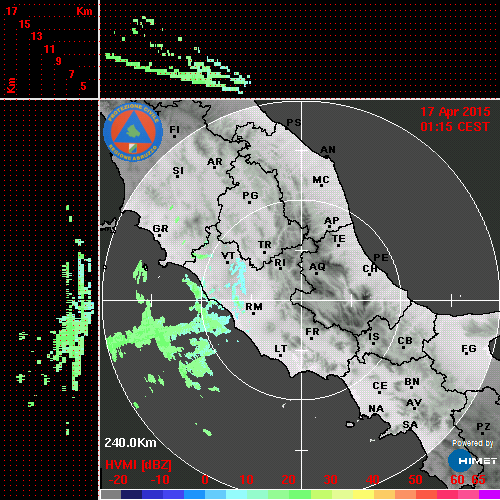Click the 'AV' city label on the map
Screen dimensions: 500x500
pyautogui.click(x=414, y=403)
